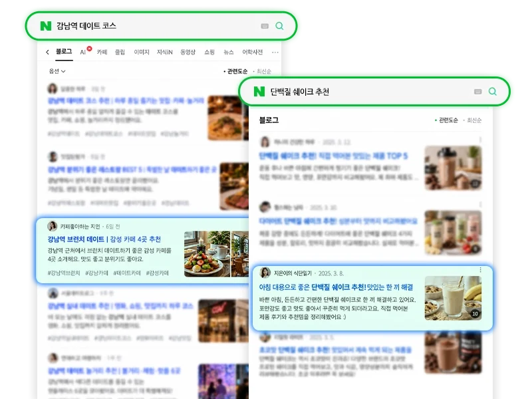This screenshot has width=532, height=399.
Task: Go back with the arrow left of 블로그 tab
Action: [47, 52]
